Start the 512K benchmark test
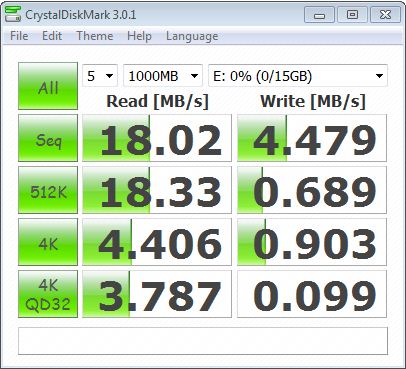Image resolution: width=406 pixels, height=369 pixels. [48, 190]
